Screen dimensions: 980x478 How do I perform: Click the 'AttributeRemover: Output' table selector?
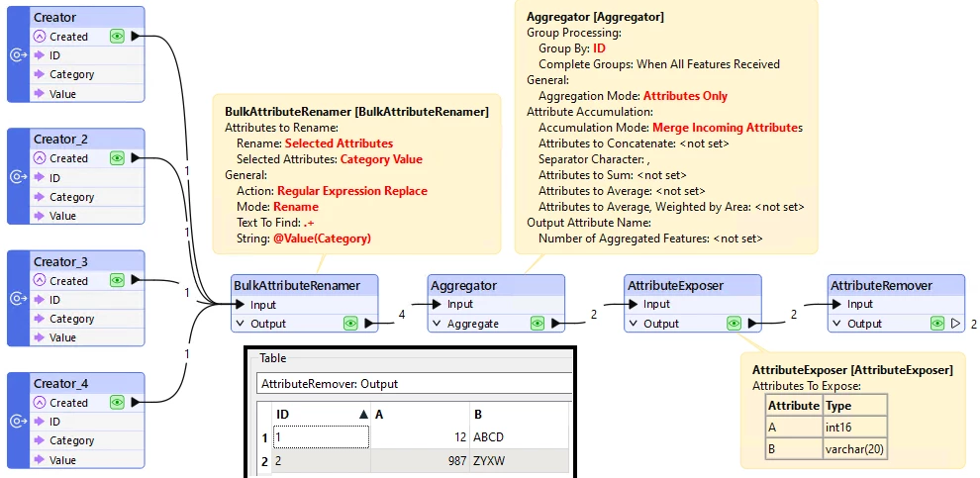click(415, 383)
